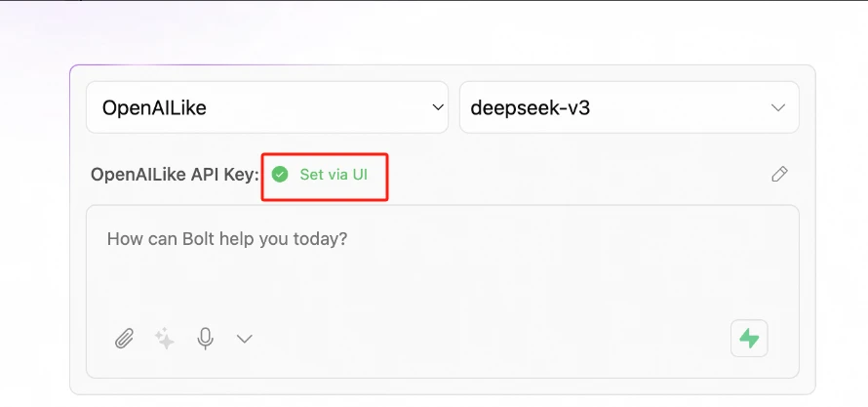Click the "OpenAILike" provider name text
The width and height of the screenshot is (868, 407).
[x=154, y=107]
